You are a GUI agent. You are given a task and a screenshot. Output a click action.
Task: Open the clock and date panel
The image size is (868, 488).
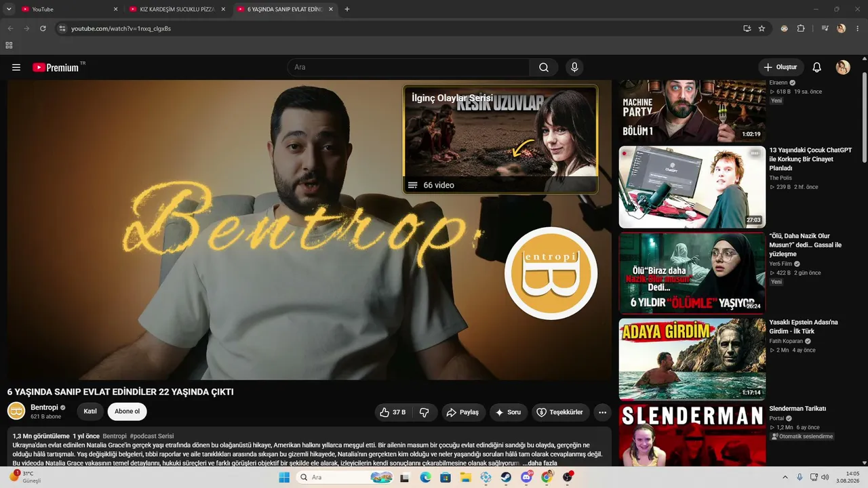click(x=848, y=477)
